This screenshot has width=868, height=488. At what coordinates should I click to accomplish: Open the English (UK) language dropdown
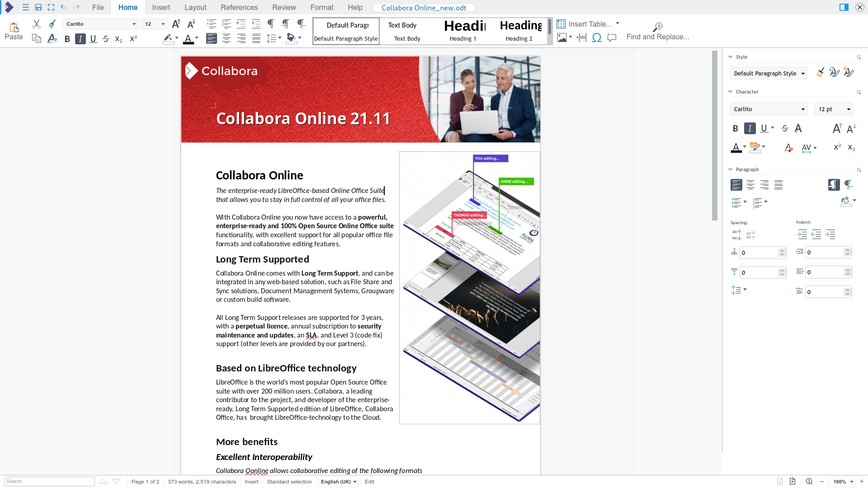(339, 482)
